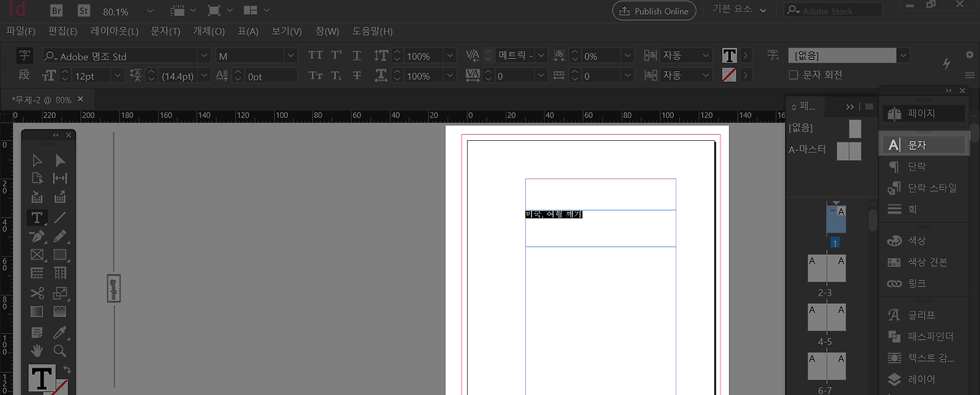Open the 개체(O) menu
Viewport: 980px width, 395px height.
coord(209,31)
